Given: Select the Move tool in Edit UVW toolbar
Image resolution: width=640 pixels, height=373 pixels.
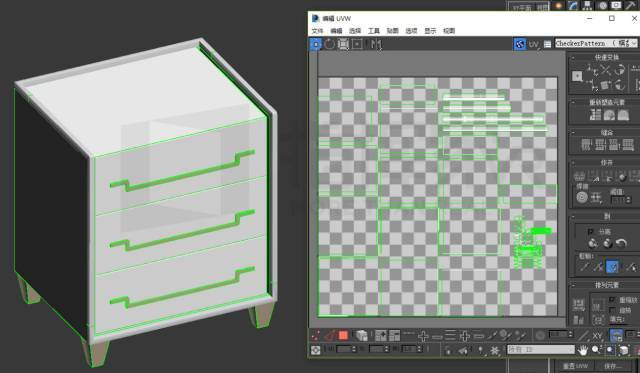Looking at the screenshot, I should [316, 44].
